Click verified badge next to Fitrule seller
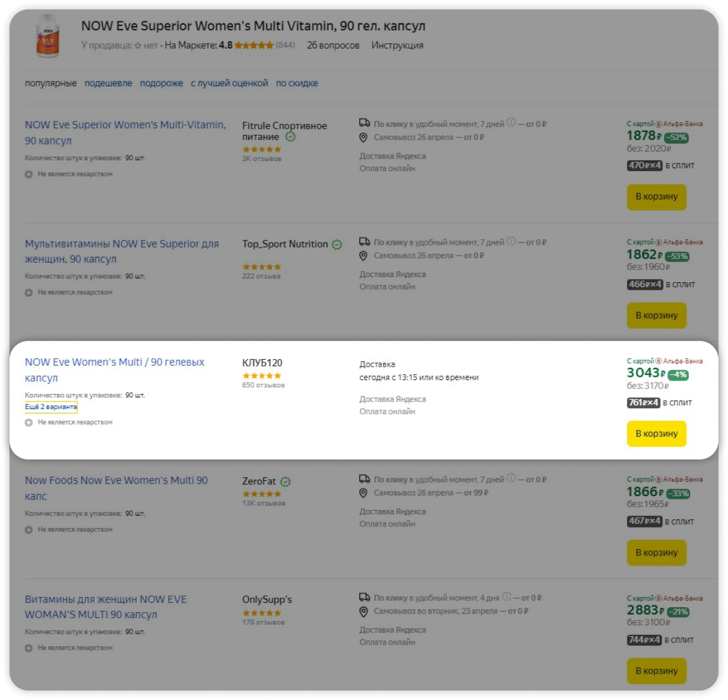728x700 pixels. [x=290, y=137]
